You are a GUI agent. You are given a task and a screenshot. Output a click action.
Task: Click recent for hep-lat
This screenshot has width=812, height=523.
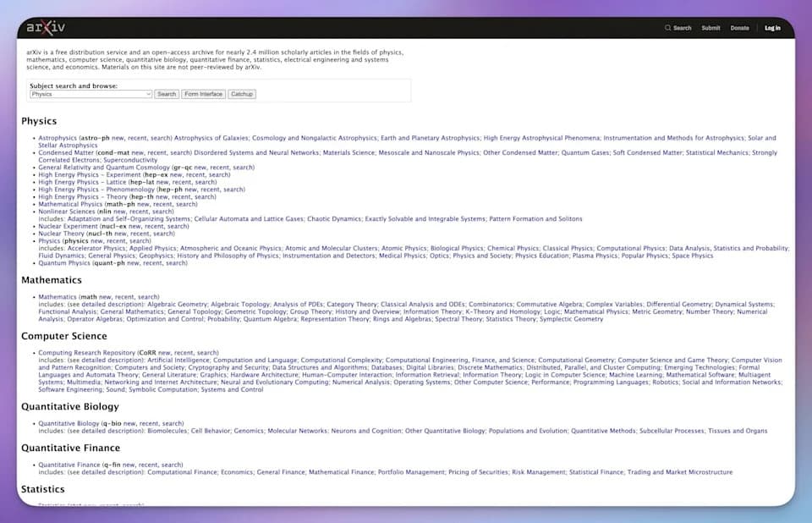coord(182,182)
